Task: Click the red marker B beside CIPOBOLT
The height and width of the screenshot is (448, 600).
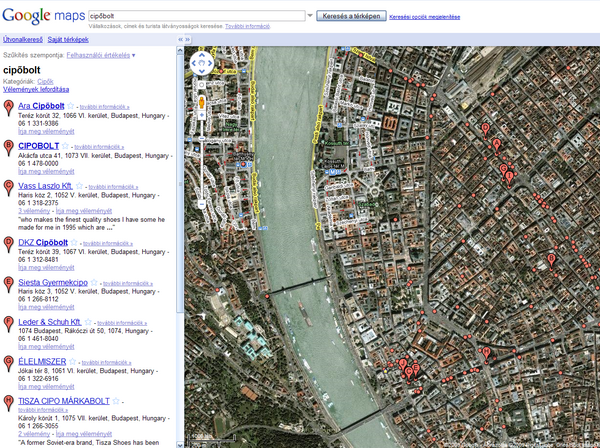Action: (x=8, y=148)
